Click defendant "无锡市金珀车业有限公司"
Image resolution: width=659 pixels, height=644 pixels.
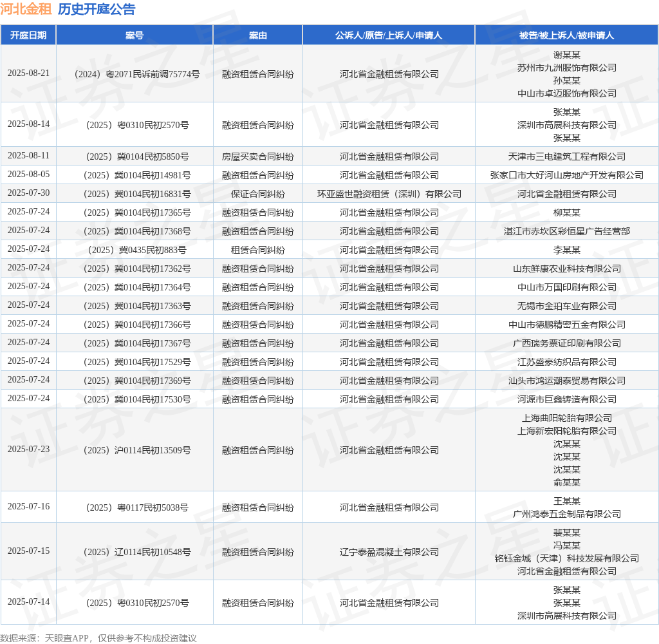pyautogui.click(x=566, y=306)
